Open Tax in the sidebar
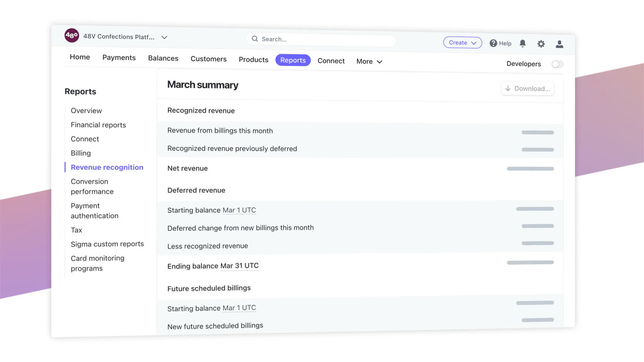The height and width of the screenshot is (362, 644). 76,230
